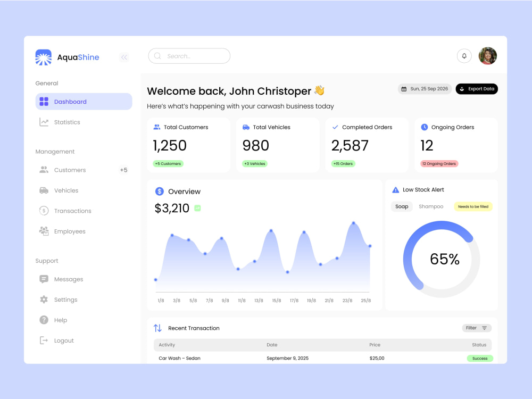Image resolution: width=532 pixels, height=399 pixels.
Task: Click the Dashboard grid icon
Action: point(44,102)
